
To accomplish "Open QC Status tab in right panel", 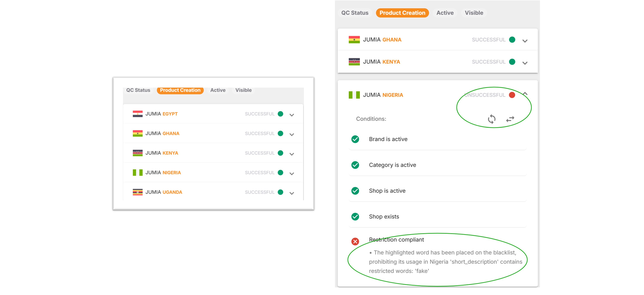I will coord(355,13).
